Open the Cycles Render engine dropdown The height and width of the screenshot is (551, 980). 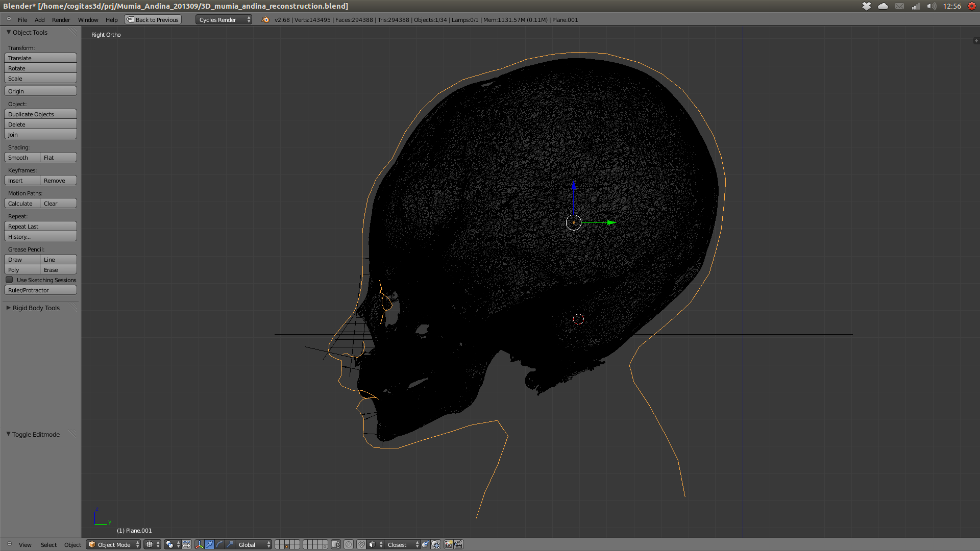coord(224,20)
